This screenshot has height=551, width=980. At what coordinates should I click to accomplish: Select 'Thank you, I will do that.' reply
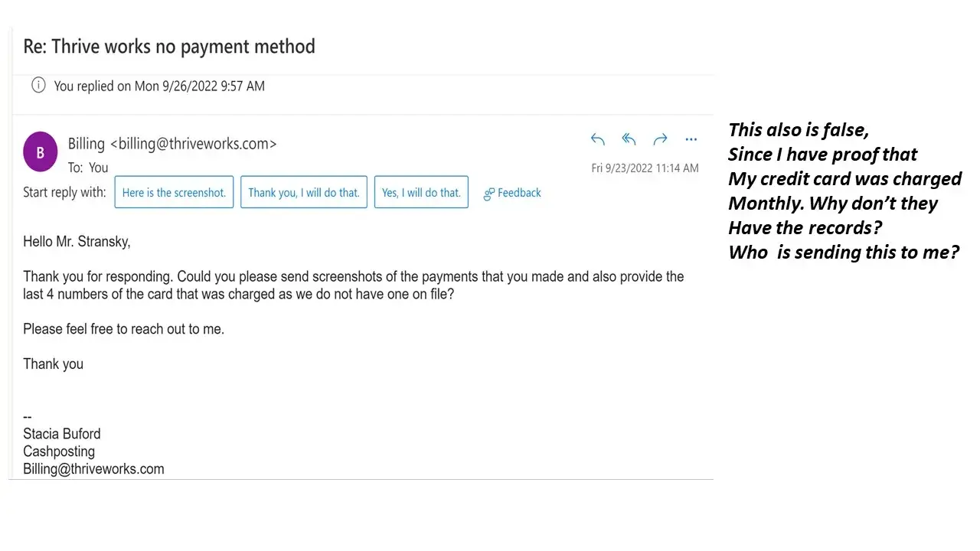pos(304,193)
